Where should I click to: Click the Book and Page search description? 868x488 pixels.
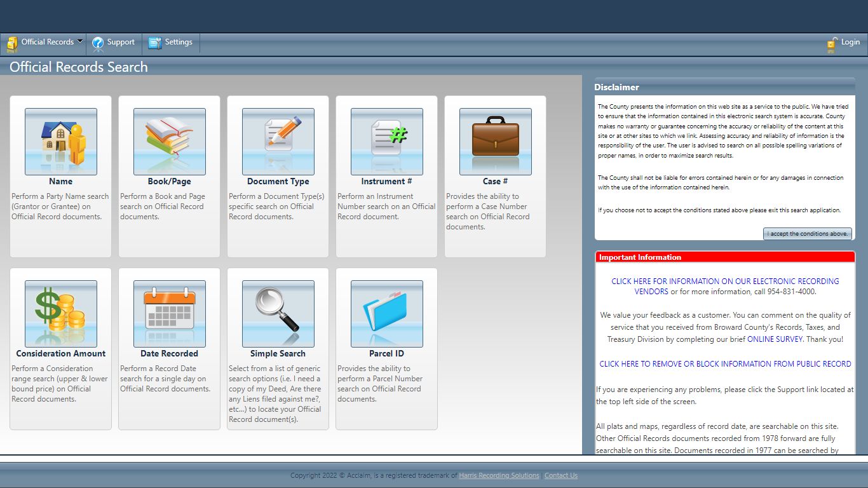click(x=163, y=207)
